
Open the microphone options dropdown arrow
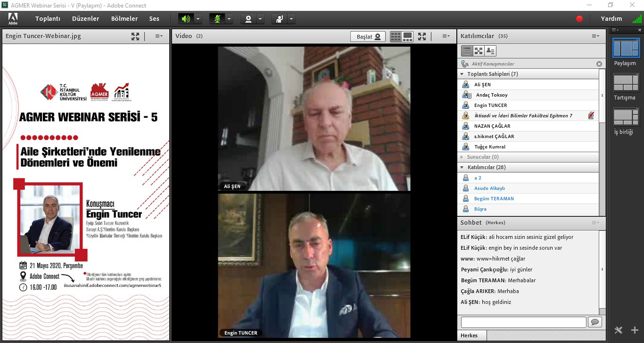click(x=229, y=19)
